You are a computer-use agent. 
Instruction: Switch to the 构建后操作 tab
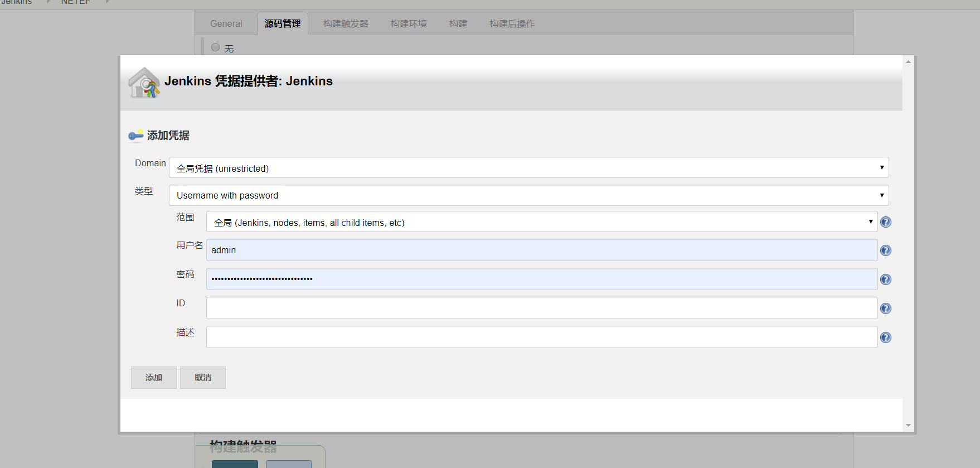512,23
